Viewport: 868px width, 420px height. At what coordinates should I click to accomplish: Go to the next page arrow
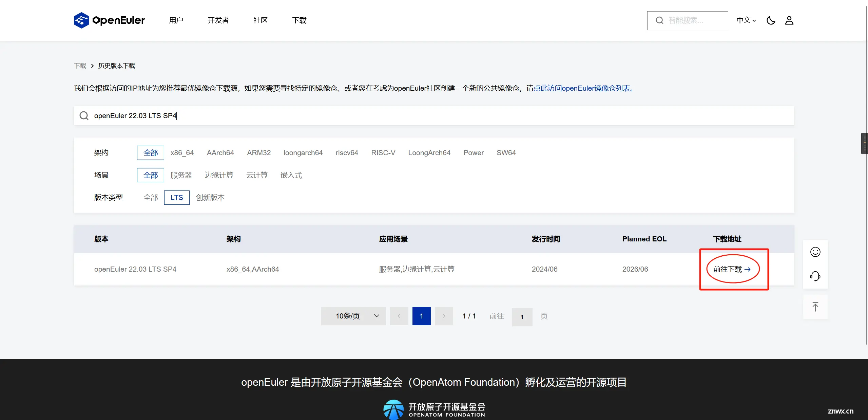[x=444, y=316]
